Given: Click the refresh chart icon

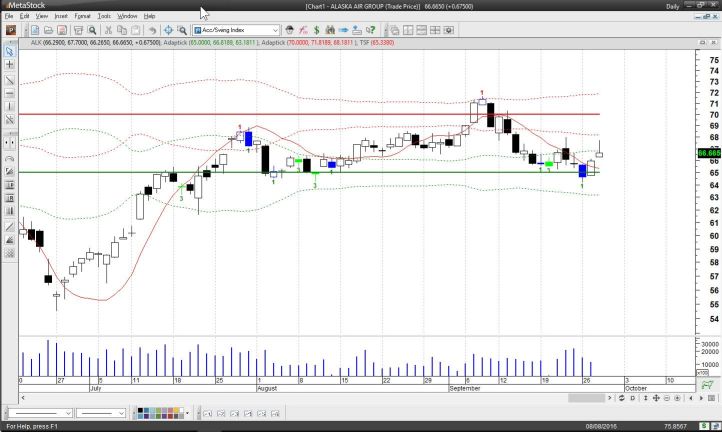Looking at the screenshot, I should click(x=621, y=398).
